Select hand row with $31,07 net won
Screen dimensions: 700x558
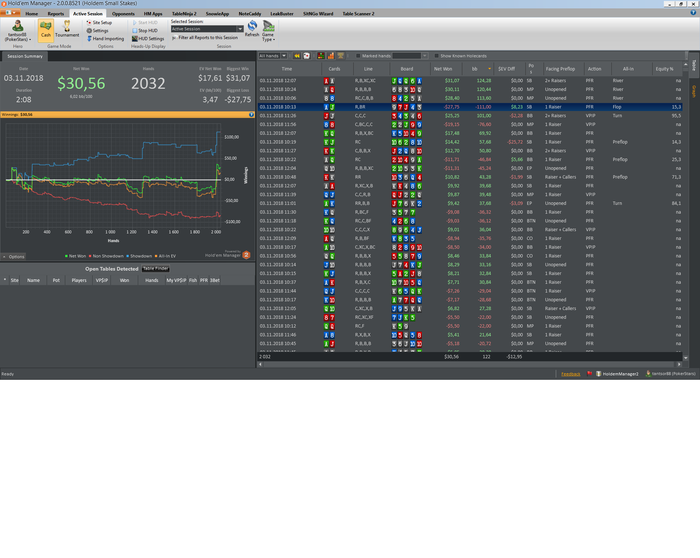tap(470, 81)
